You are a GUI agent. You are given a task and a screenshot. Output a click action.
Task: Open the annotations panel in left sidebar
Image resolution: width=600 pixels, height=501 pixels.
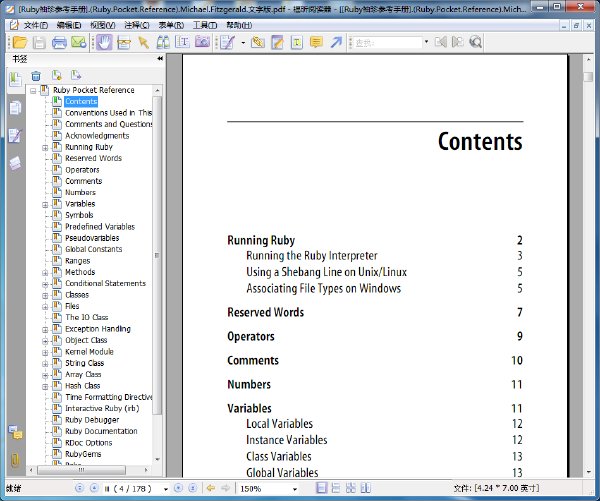tap(15, 135)
